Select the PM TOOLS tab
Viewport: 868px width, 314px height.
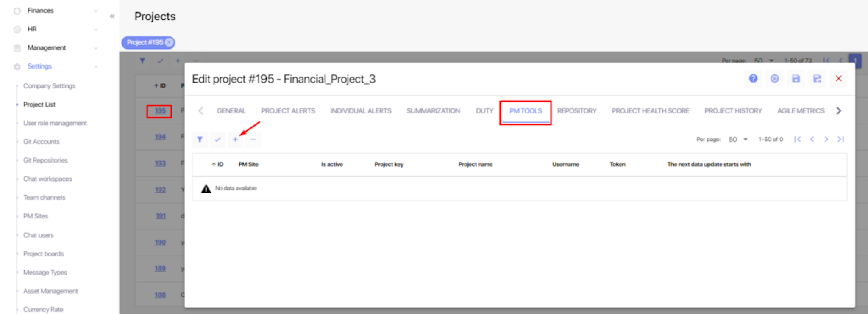coord(526,111)
